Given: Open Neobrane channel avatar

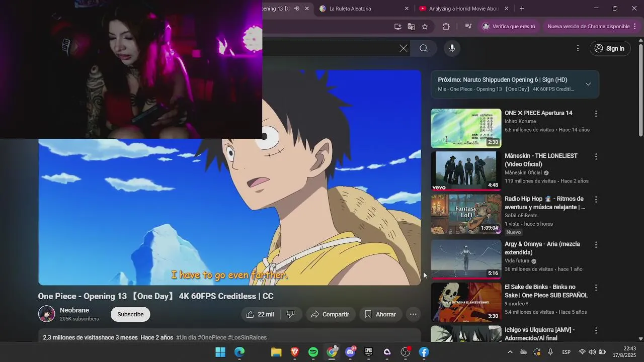Looking at the screenshot, I should pyautogui.click(x=47, y=314).
